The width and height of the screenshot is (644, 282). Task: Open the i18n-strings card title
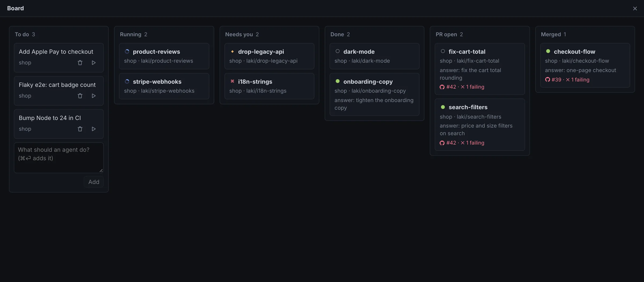click(x=255, y=82)
